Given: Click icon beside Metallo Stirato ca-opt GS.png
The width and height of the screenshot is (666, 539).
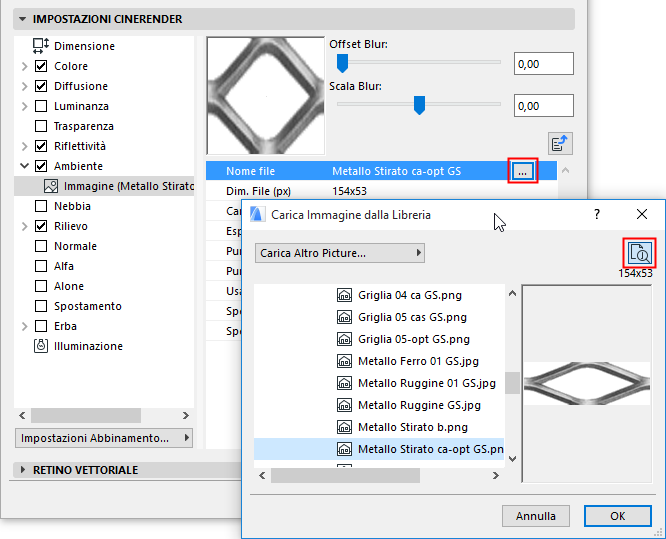Looking at the screenshot, I should point(344,449).
